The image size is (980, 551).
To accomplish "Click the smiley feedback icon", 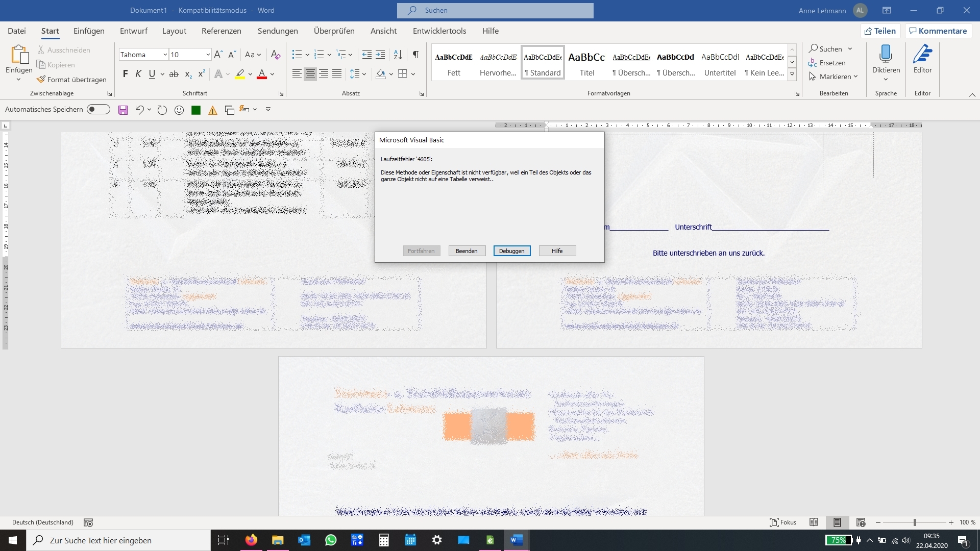I will [179, 110].
